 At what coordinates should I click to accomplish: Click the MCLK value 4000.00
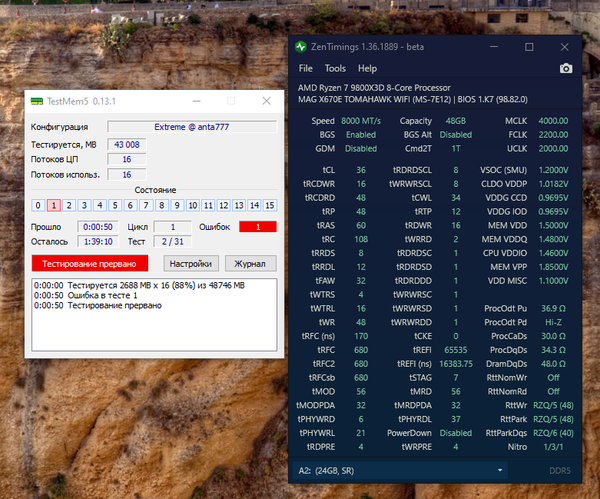(x=553, y=121)
